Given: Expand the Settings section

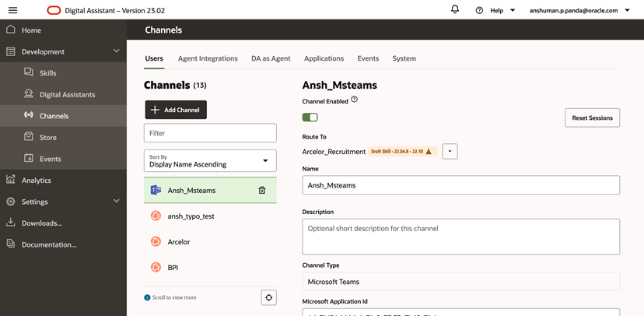Looking at the screenshot, I should pyautogui.click(x=117, y=201).
